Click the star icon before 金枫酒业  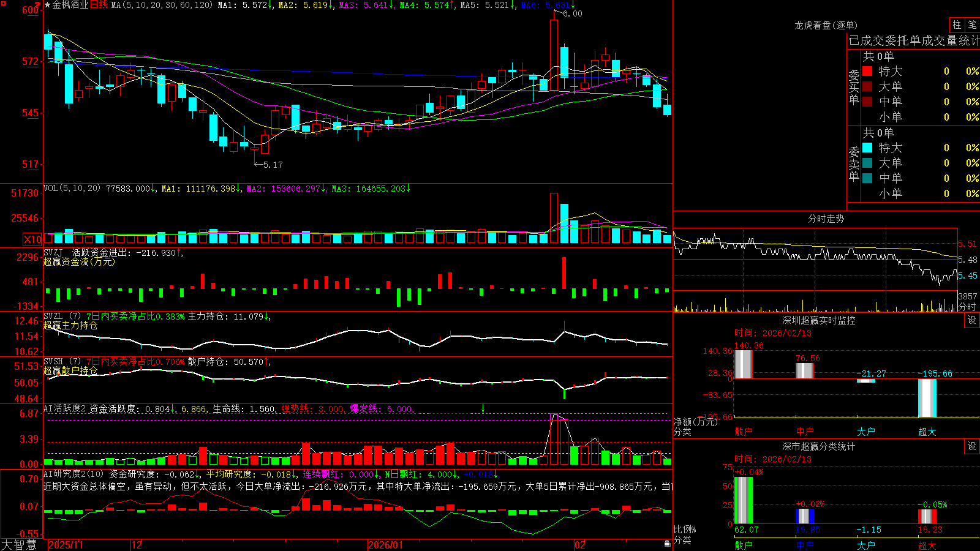48,5
